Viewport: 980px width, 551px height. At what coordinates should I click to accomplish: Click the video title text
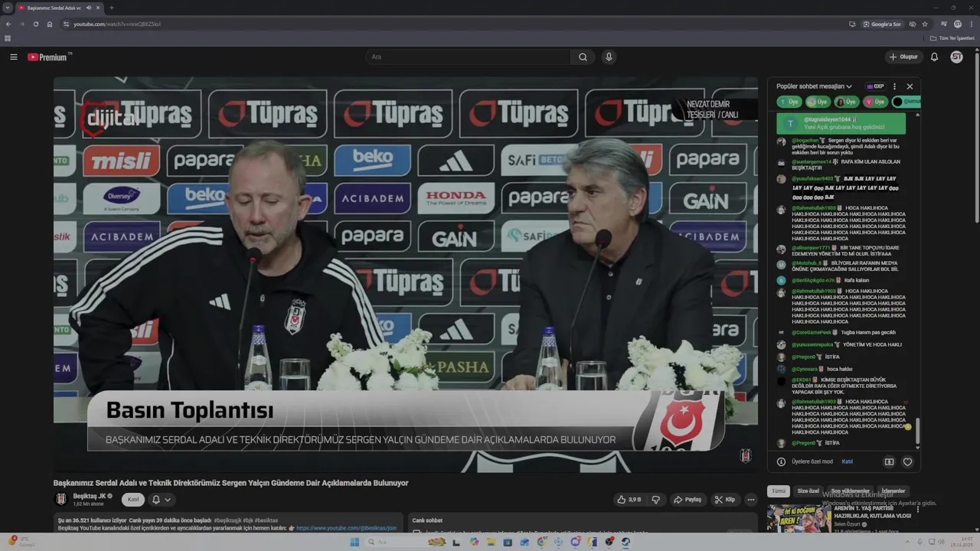tap(230, 483)
